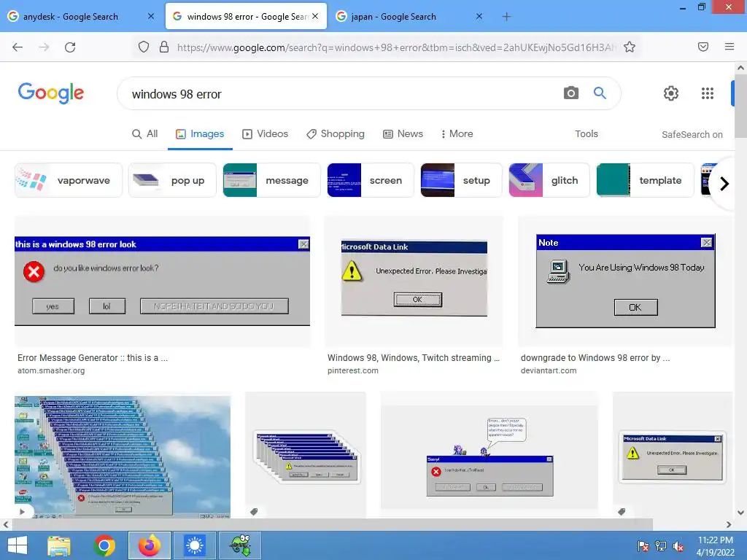Image resolution: width=747 pixels, height=560 pixels.
Task: Filter images by pop up chip
Action: pos(172,180)
